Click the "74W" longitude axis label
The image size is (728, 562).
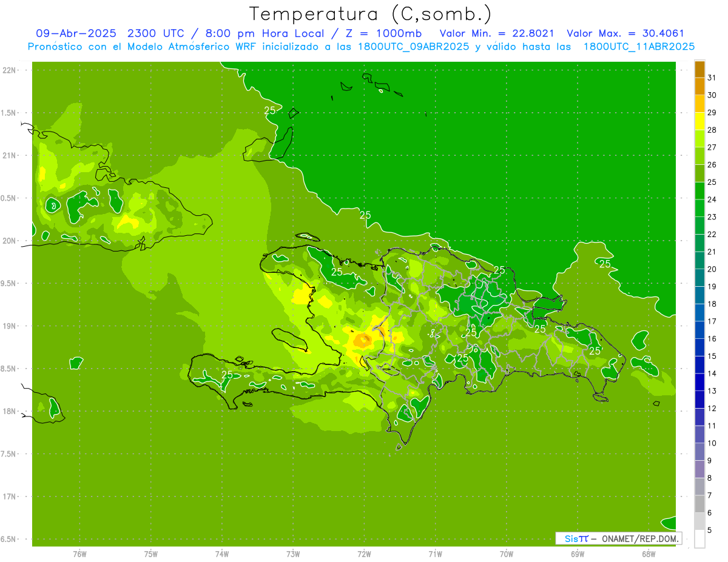coord(222,554)
